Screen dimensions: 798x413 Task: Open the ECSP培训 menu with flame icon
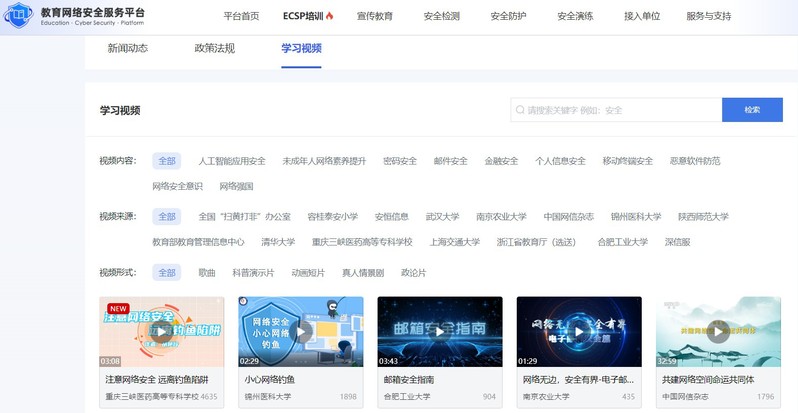pyautogui.click(x=308, y=16)
